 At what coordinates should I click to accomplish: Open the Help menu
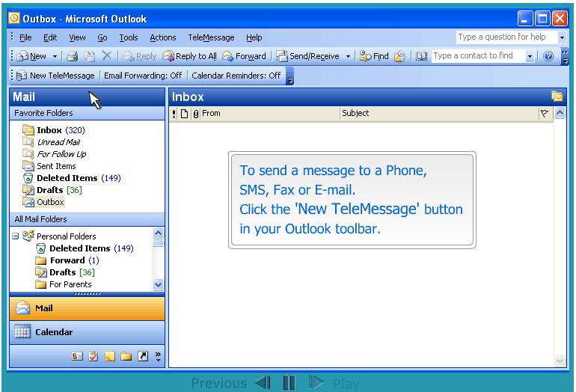click(254, 37)
